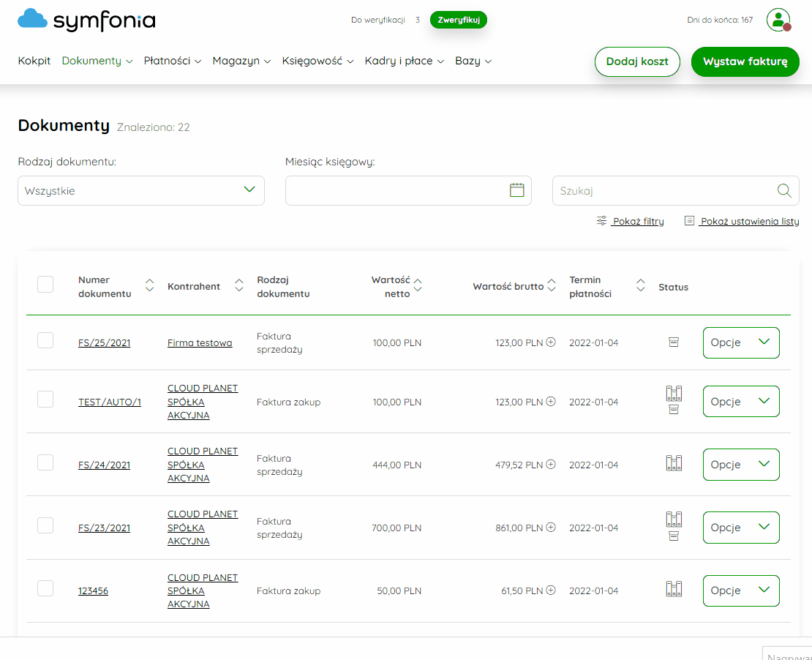The height and width of the screenshot is (660, 812).
Task: Expand the Rodzaj dokumentu Wszystkie dropdown
Action: [141, 191]
